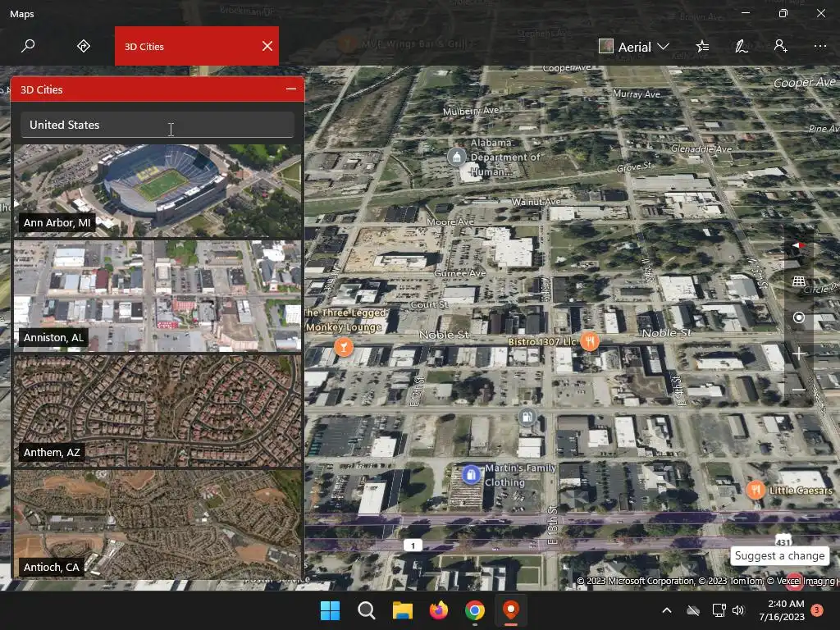The height and width of the screenshot is (630, 840).
Task: Launch Google Chrome from taskbar
Action: click(x=475, y=610)
